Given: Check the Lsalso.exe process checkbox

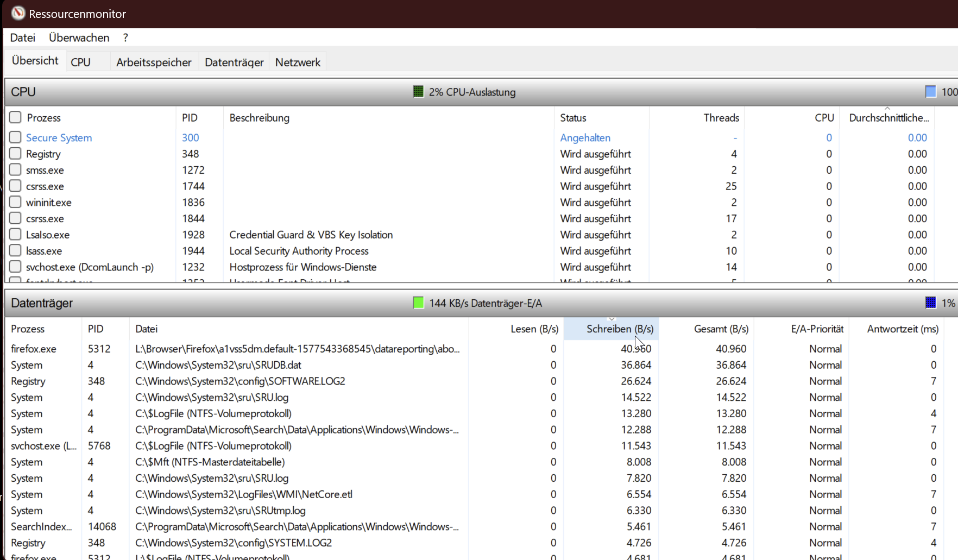Looking at the screenshot, I should [x=15, y=235].
